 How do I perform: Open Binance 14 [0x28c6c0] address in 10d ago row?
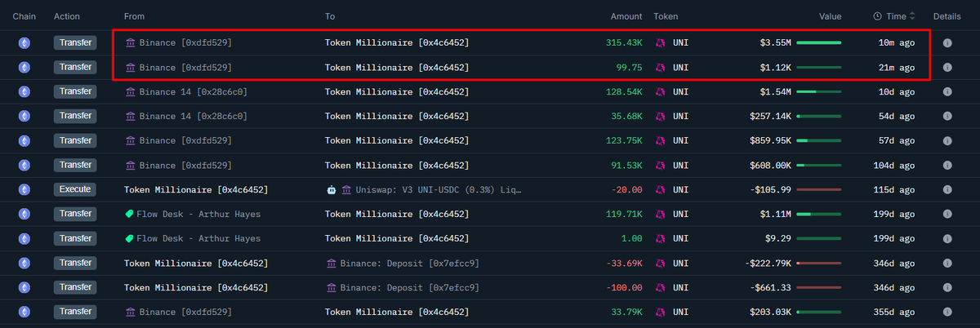coord(194,91)
